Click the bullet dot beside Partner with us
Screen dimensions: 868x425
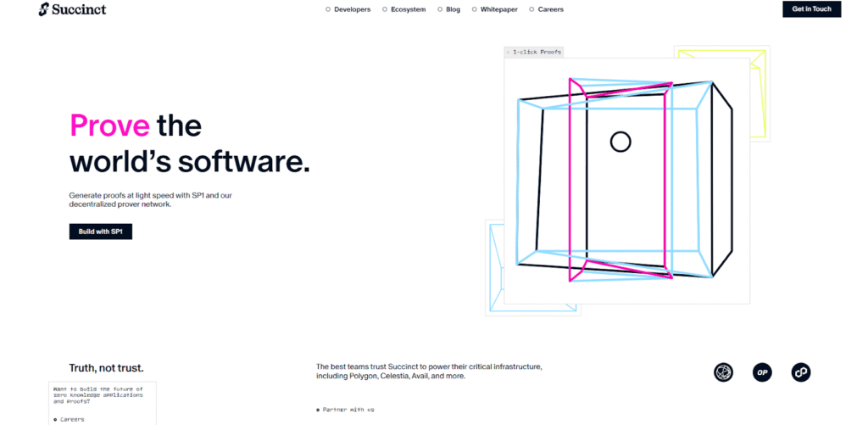[x=319, y=410]
